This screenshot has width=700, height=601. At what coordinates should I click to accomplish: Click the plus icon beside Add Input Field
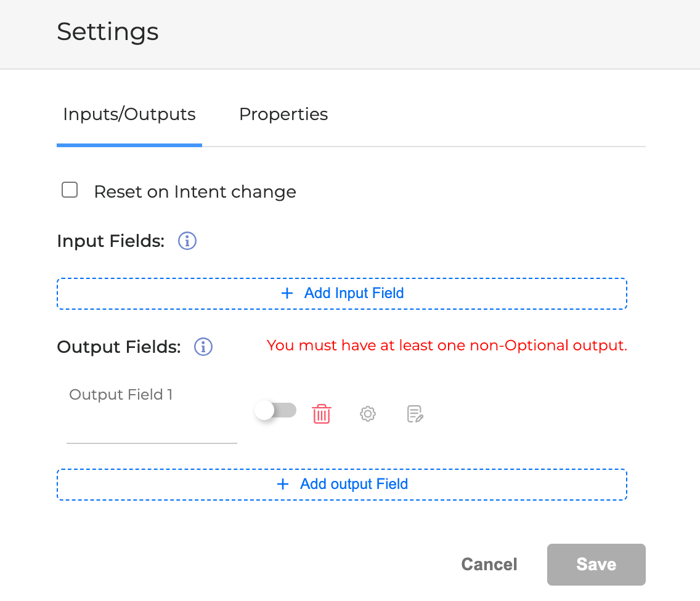point(287,293)
